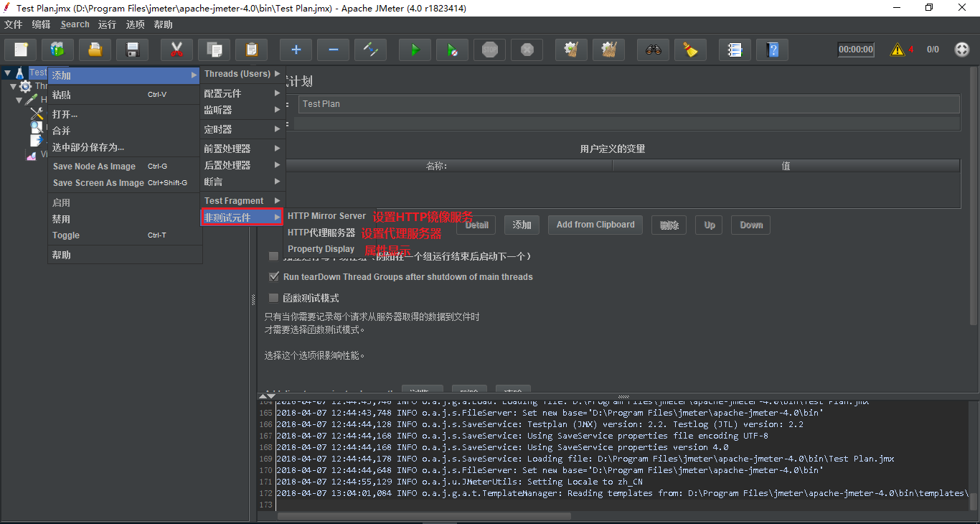Click the Toggle enable/disable toolbar icon
This screenshot has width=980, height=524.
[371, 50]
